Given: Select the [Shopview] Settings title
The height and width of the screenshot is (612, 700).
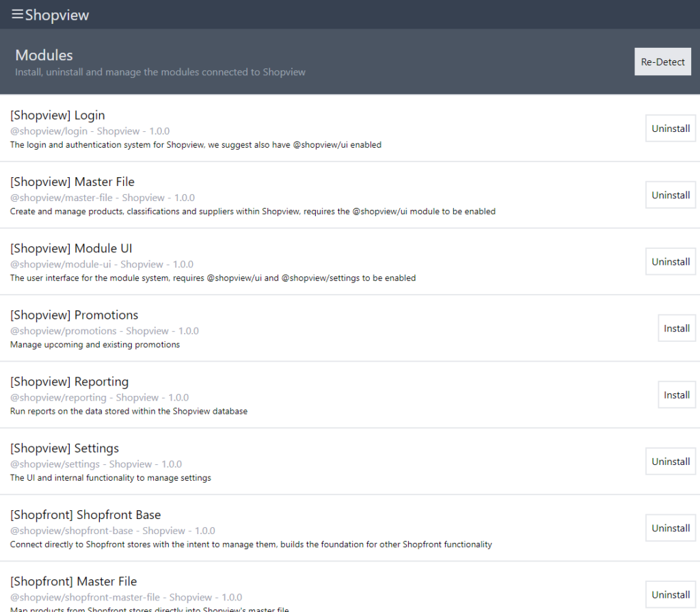Looking at the screenshot, I should click(x=64, y=449).
